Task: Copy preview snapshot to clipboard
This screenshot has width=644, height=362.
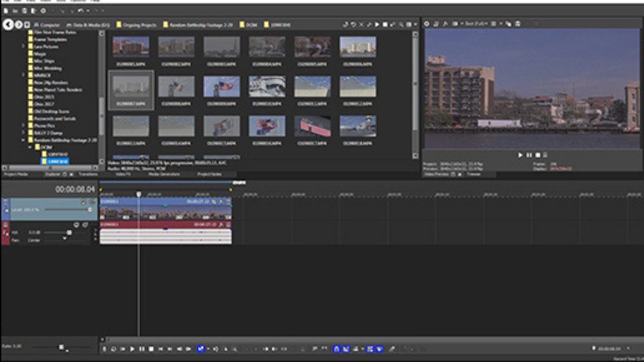Action: pyautogui.click(x=508, y=24)
